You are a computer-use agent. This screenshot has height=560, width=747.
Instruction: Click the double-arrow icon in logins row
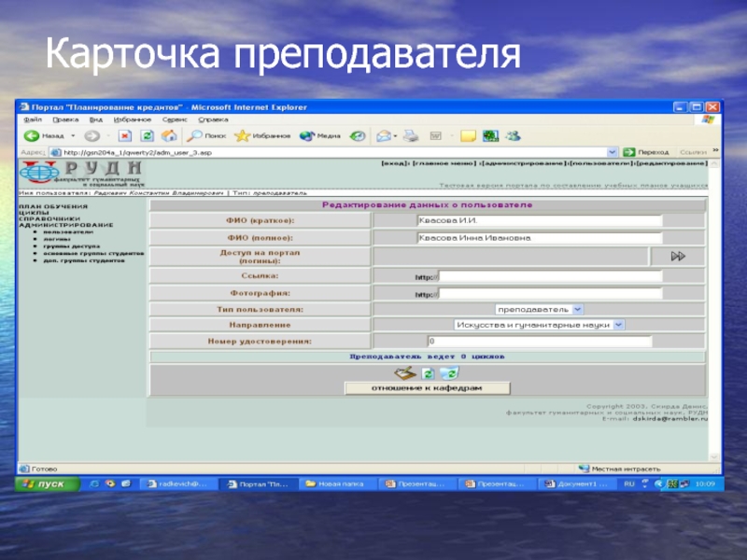click(678, 256)
